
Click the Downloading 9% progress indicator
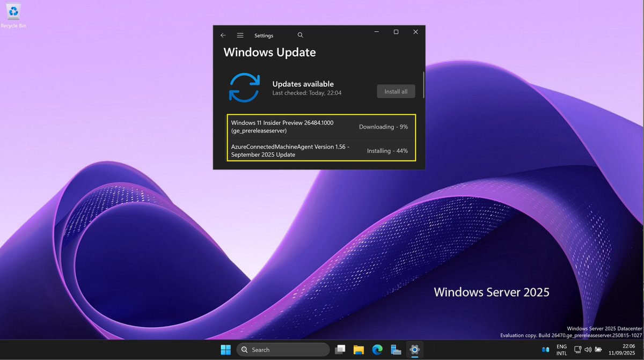[x=383, y=127]
